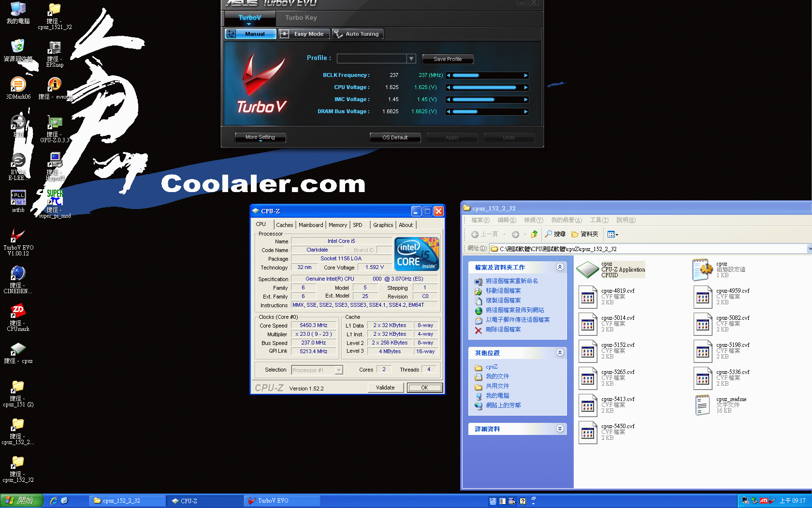Select the TurboV Easy Mode

[304, 34]
